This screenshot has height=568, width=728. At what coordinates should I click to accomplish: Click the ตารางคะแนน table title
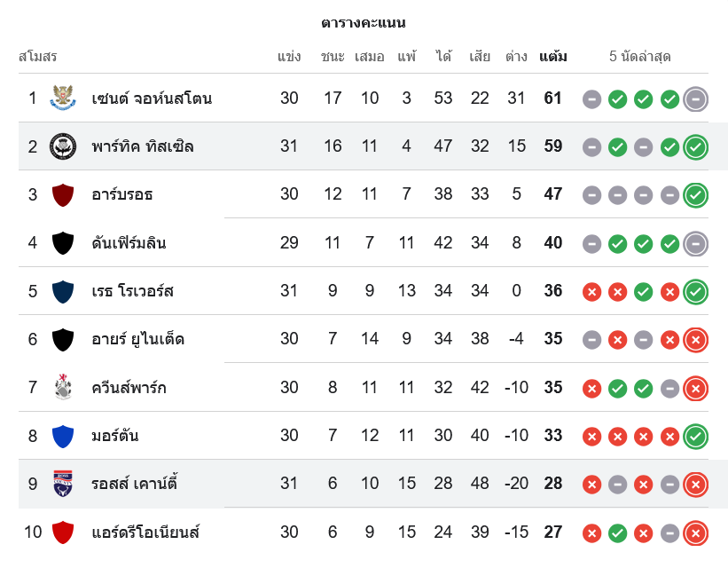pos(364,22)
